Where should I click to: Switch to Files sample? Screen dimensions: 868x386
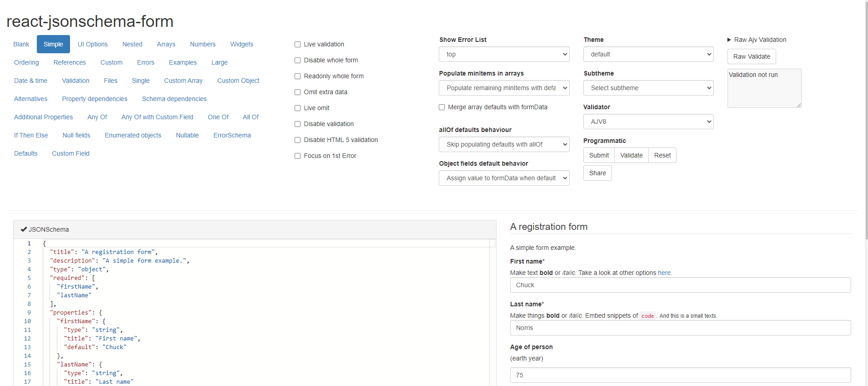click(110, 81)
